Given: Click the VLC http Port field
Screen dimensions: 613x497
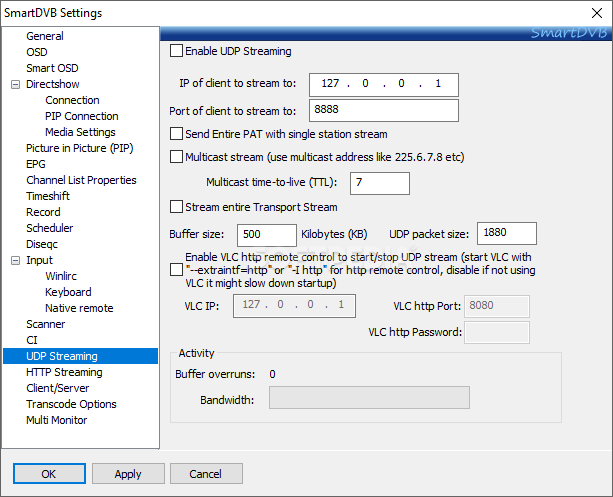Looking at the screenshot, I should (497, 306).
